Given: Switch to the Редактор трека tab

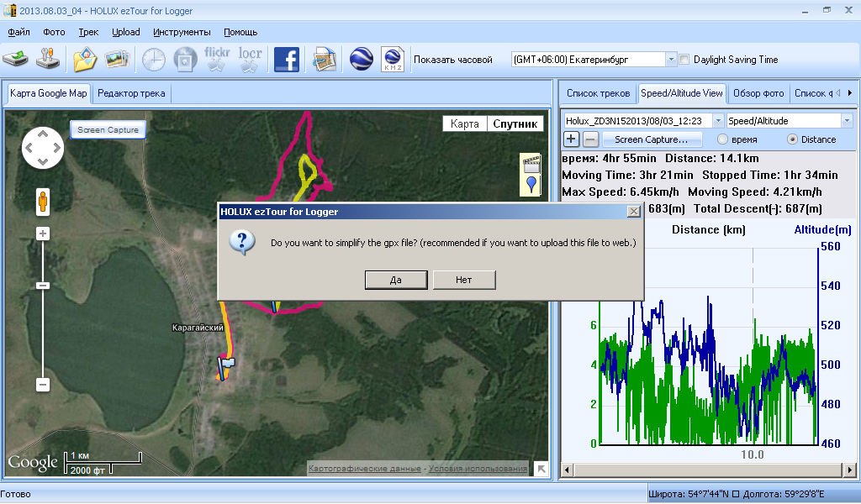Looking at the screenshot, I should click(131, 93).
